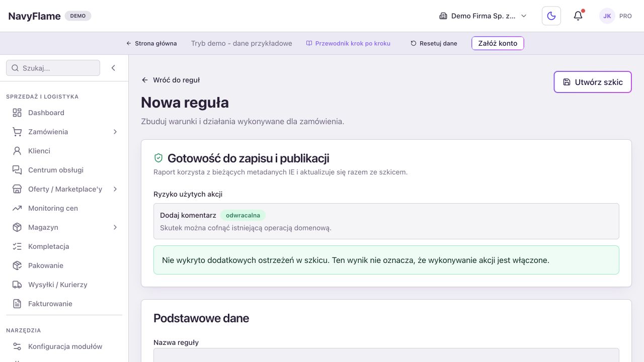Toggle dark mode with the moon icon

pyautogui.click(x=551, y=16)
